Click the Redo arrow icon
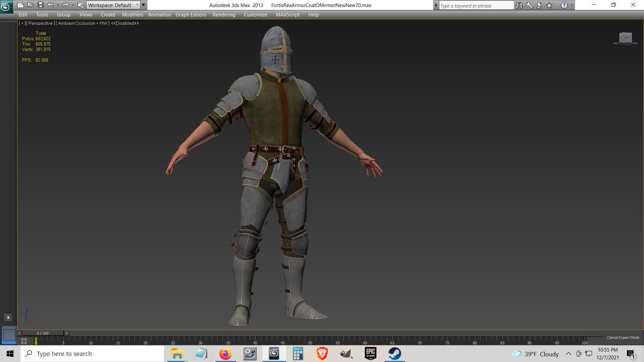644x362 pixels. coord(65,5)
